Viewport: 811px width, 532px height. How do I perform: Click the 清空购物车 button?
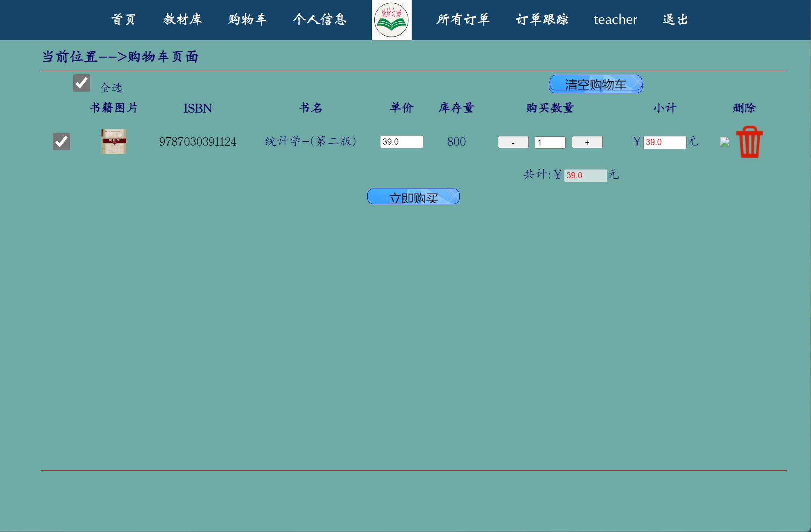click(595, 84)
